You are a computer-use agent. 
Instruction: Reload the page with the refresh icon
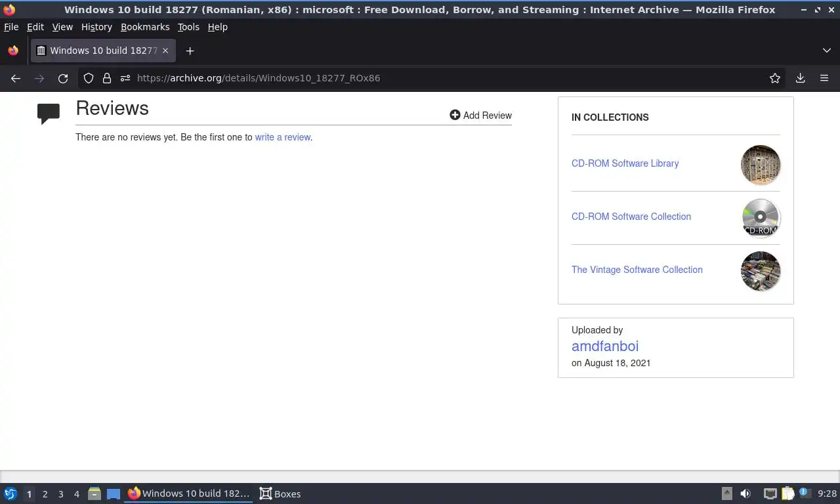pyautogui.click(x=63, y=78)
